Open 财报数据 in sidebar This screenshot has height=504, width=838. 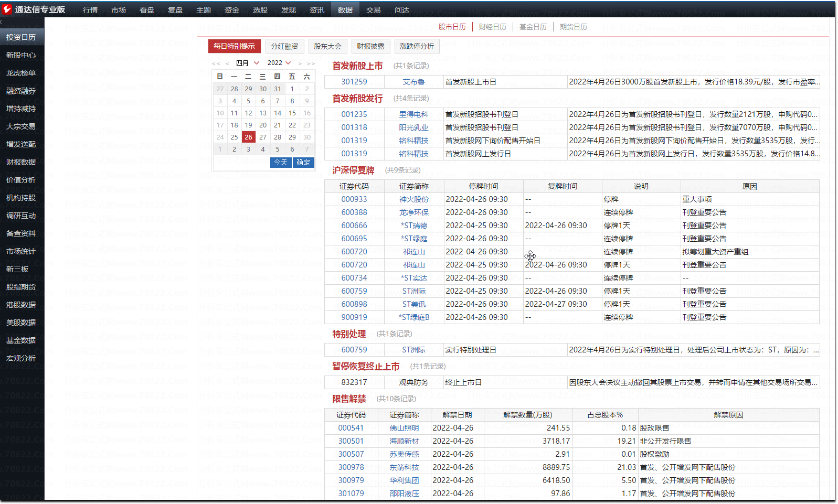click(22, 162)
